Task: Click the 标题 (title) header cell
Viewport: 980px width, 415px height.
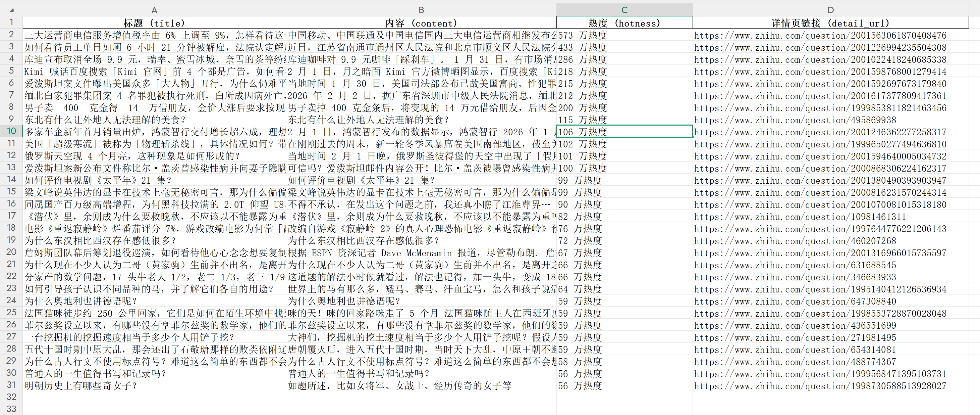Action: pos(154,23)
